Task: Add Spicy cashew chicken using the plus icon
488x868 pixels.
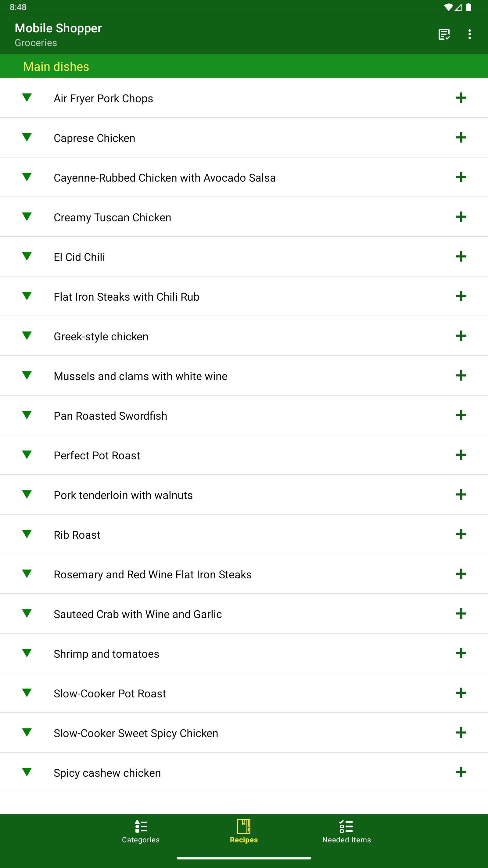Action: click(x=461, y=772)
